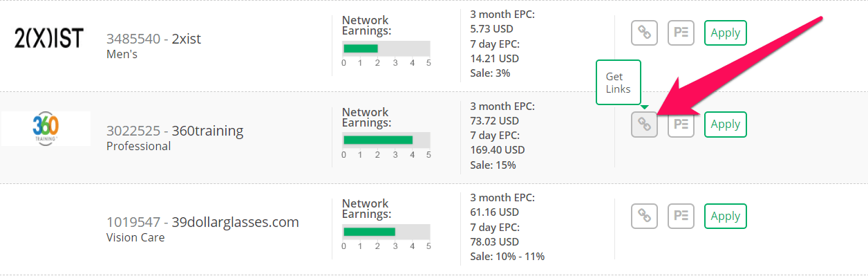Apply to the 39dollarglasses.com program
The width and height of the screenshot is (868, 276).
[x=726, y=216]
